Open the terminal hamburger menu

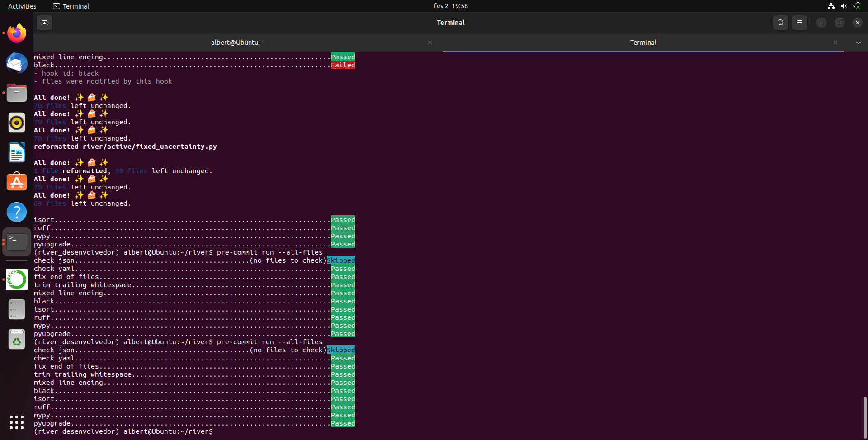click(x=799, y=22)
